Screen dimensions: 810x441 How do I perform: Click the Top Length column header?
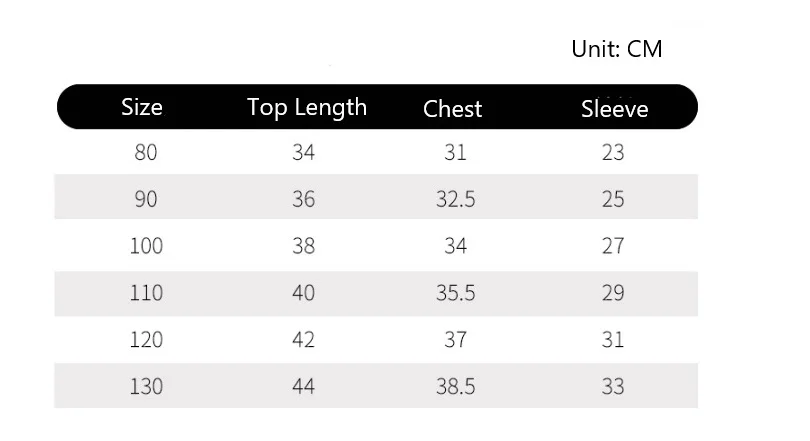(307, 107)
